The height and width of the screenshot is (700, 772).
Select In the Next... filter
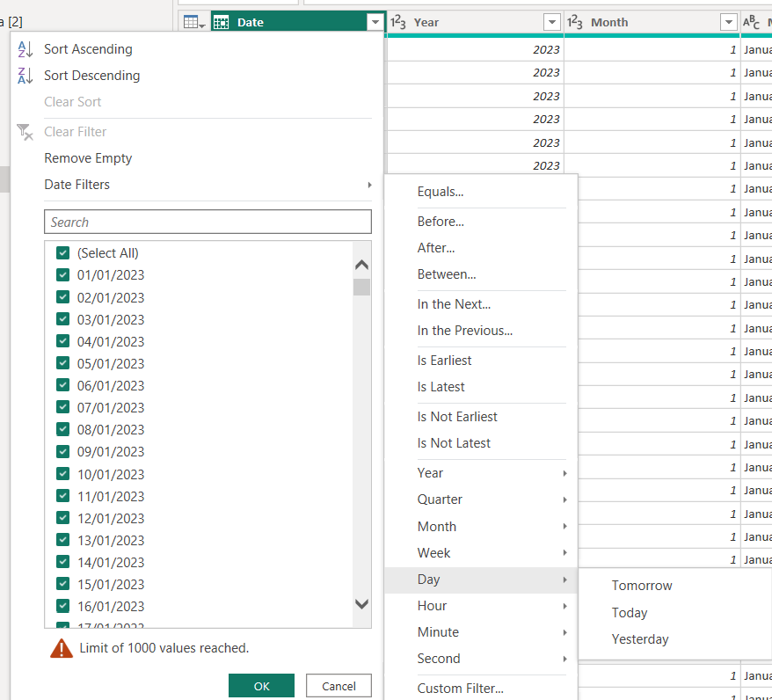(454, 304)
